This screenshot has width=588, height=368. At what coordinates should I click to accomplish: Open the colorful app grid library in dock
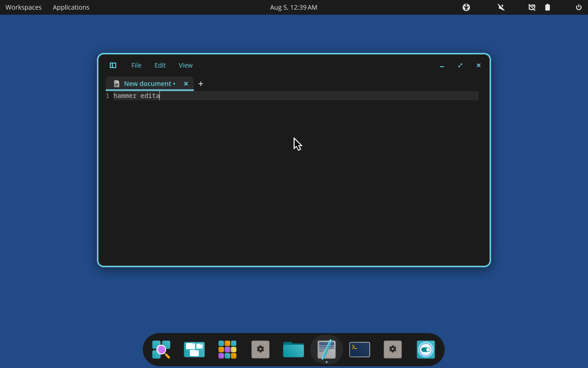[x=227, y=350]
